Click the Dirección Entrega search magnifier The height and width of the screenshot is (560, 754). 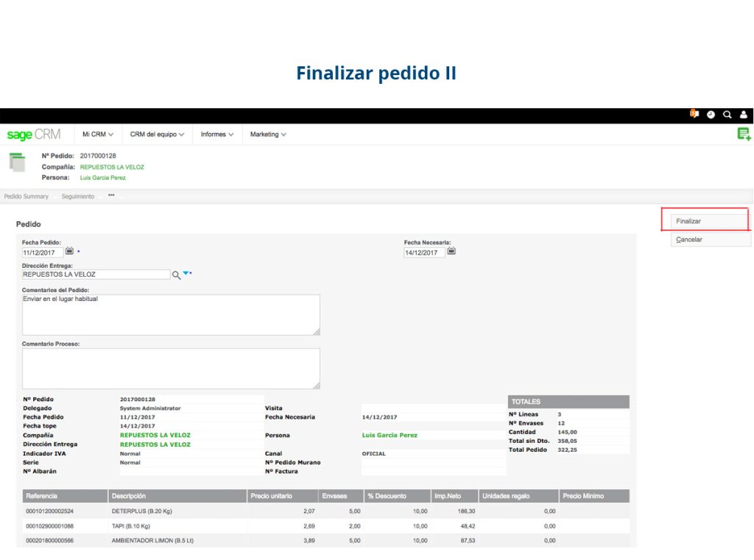(176, 273)
